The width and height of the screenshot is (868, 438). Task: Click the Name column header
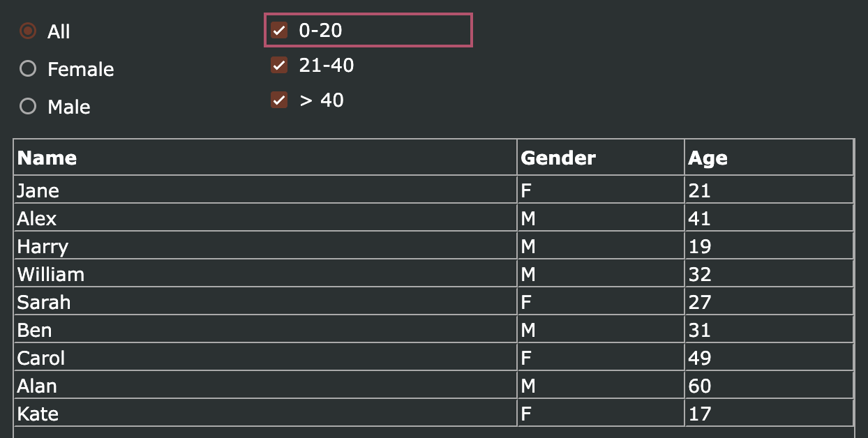coord(265,158)
